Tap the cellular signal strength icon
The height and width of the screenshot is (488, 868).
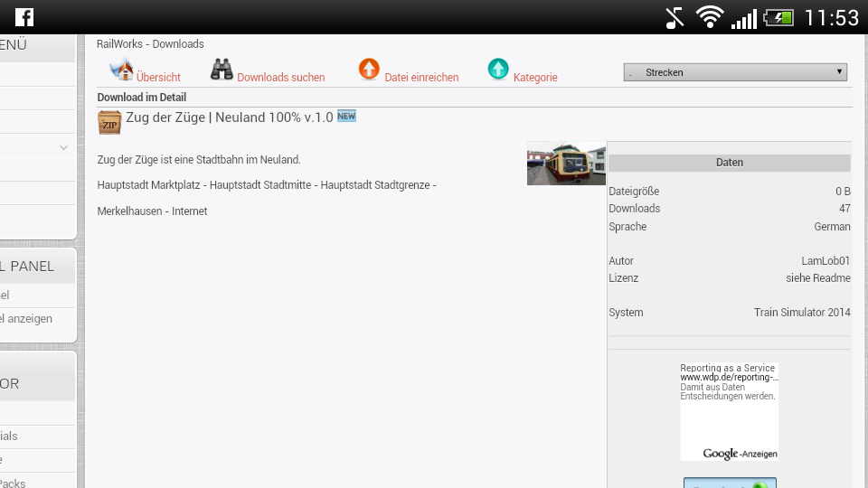744,18
